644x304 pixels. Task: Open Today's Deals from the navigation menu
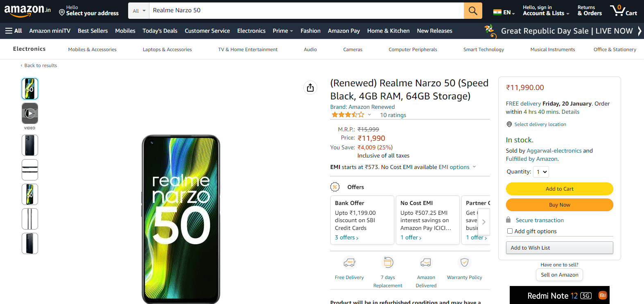pyautogui.click(x=160, y=31)
